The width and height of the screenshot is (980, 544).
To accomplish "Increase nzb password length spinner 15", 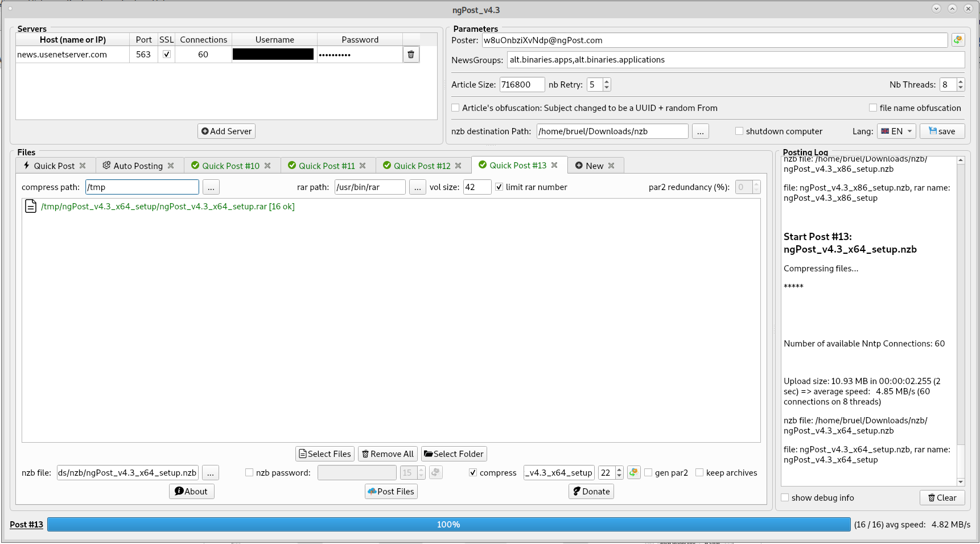I will tap(421, 469).
